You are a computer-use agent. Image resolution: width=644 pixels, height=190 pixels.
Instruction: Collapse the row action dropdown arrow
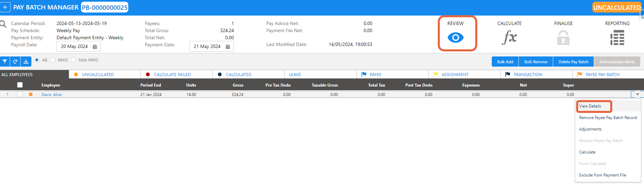pos(637,94)
